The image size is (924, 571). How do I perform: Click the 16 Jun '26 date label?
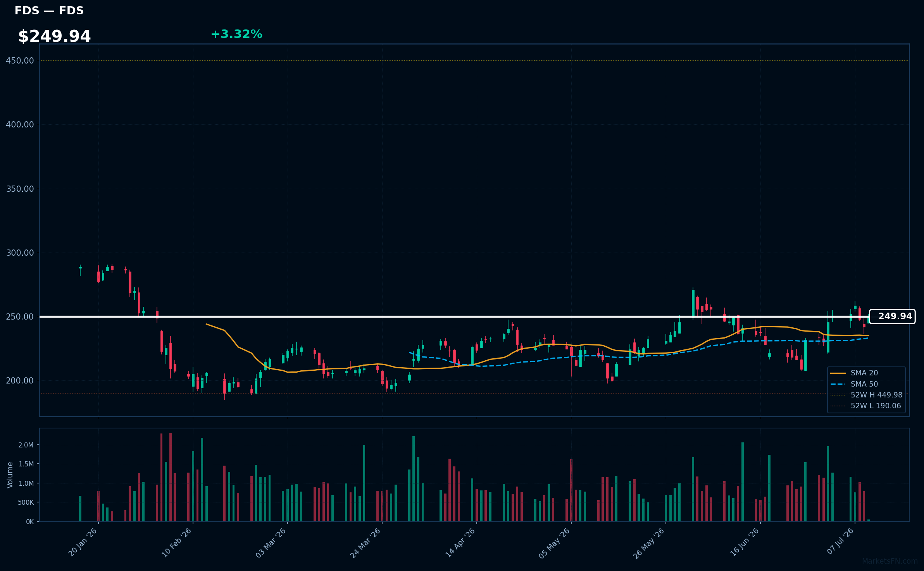[x=745, y=542]
